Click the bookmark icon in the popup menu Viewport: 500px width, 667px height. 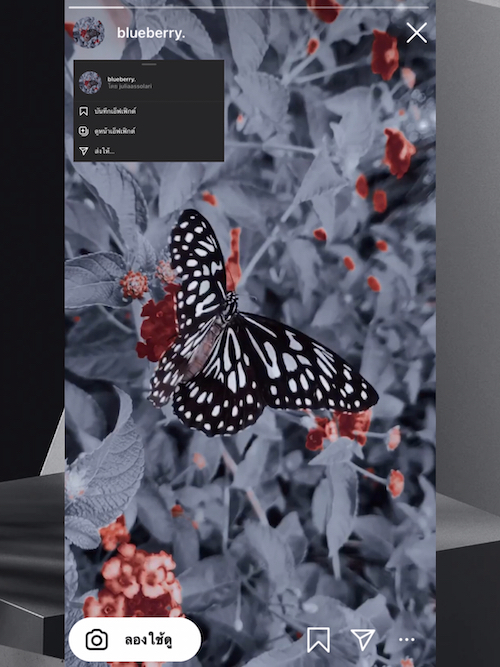click(x=83, y=111)
